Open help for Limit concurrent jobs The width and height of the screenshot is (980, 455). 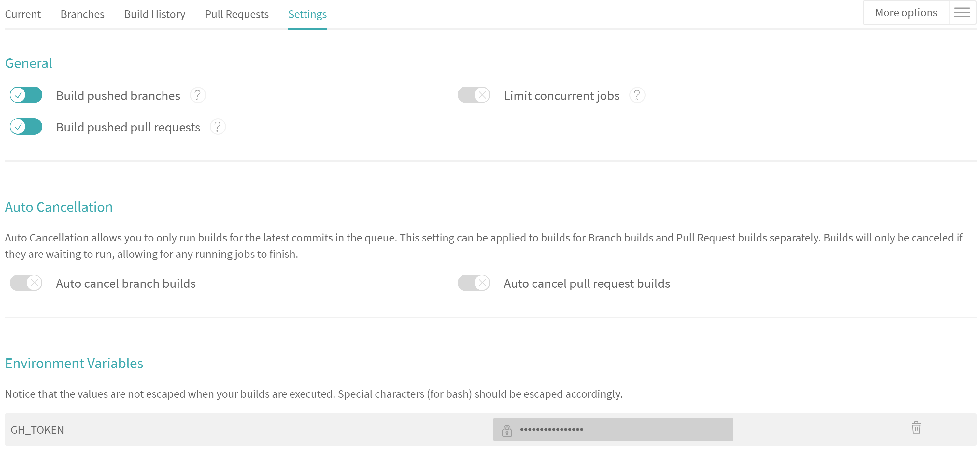pyautogui.click(x=637, y=95)
